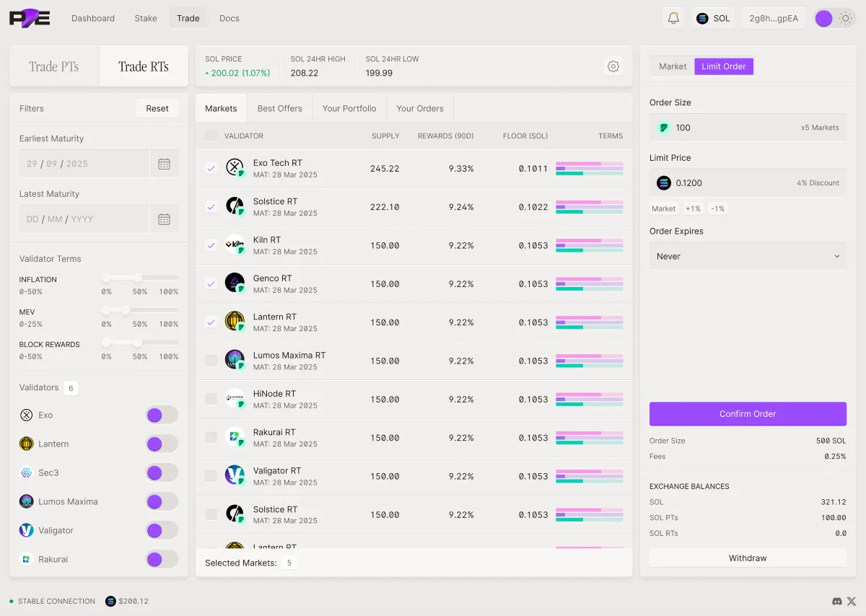Image resolution: width=866 pixels, height=616 pixels.
Task: Click the PYE logo in the header
Action: (x=30, y=18)
